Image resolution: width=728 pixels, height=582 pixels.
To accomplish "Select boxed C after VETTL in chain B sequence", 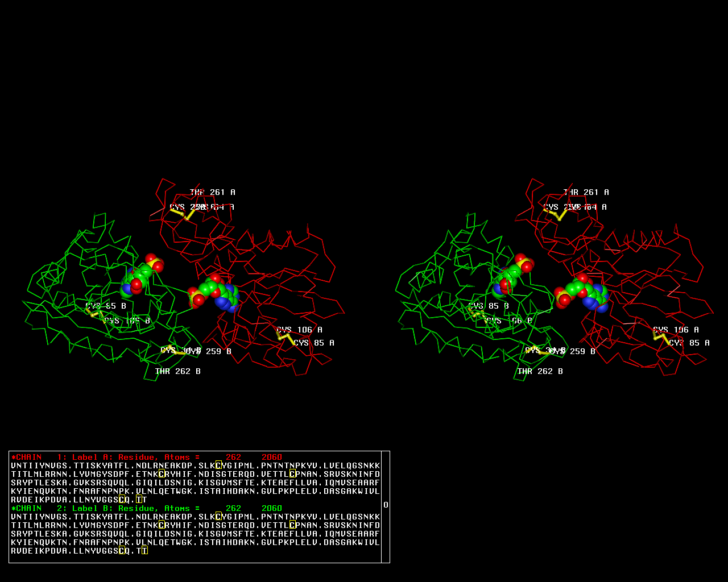I will pyautogui.click(x=292, y=525).
